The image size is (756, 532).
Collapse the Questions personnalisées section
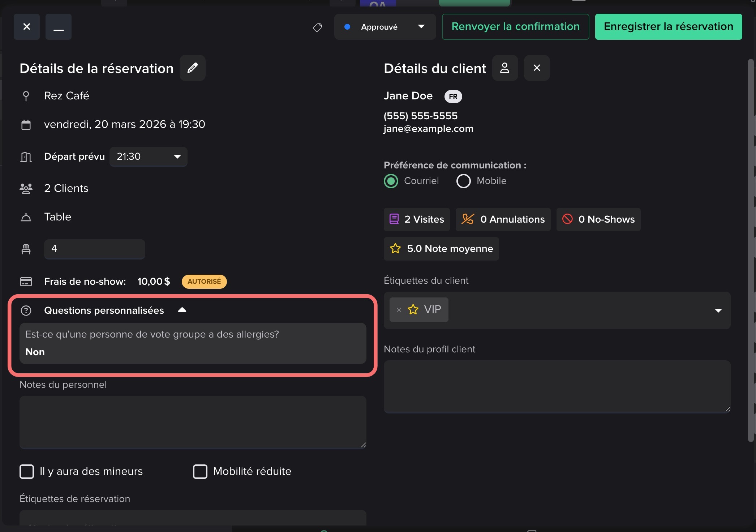coord(182,310)
